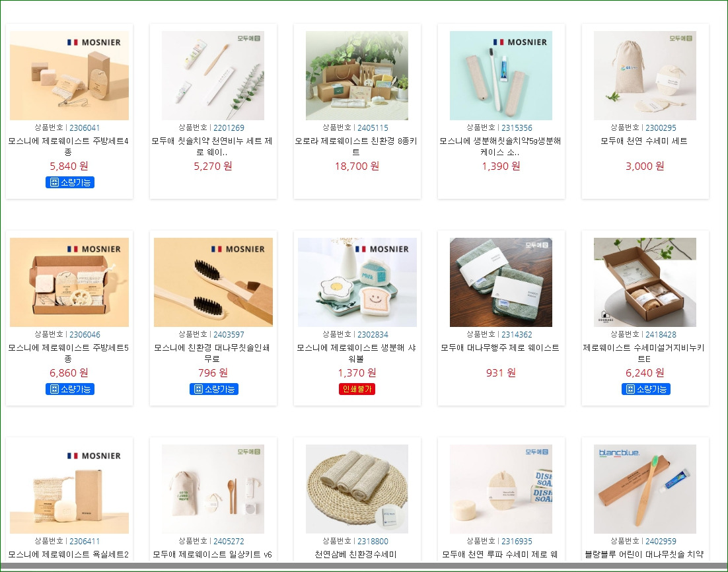Click product number 2300295 link
The height and width of the screenshot is (572, 728).
[661, 127]
